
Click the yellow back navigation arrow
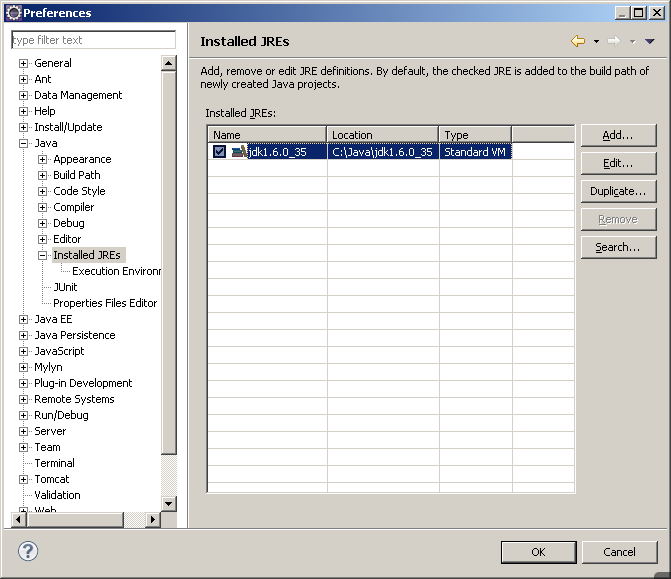coord(578,41)
